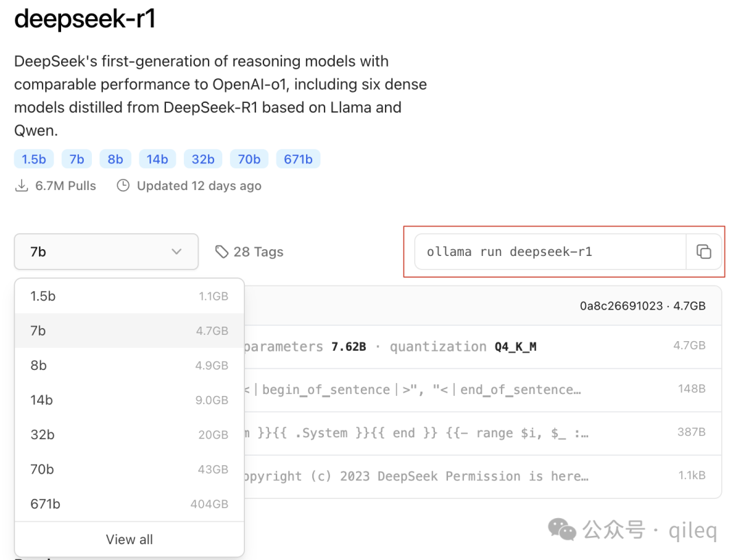Viewport: 741px width, 560px height.
Task: Click the download icon next to Pulls
Action: [x=22, y=186]
